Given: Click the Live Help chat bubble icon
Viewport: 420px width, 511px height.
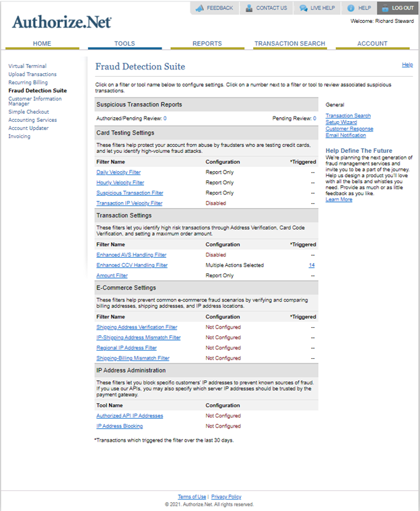Looking at the screenshot, I should tap(304, 8).
